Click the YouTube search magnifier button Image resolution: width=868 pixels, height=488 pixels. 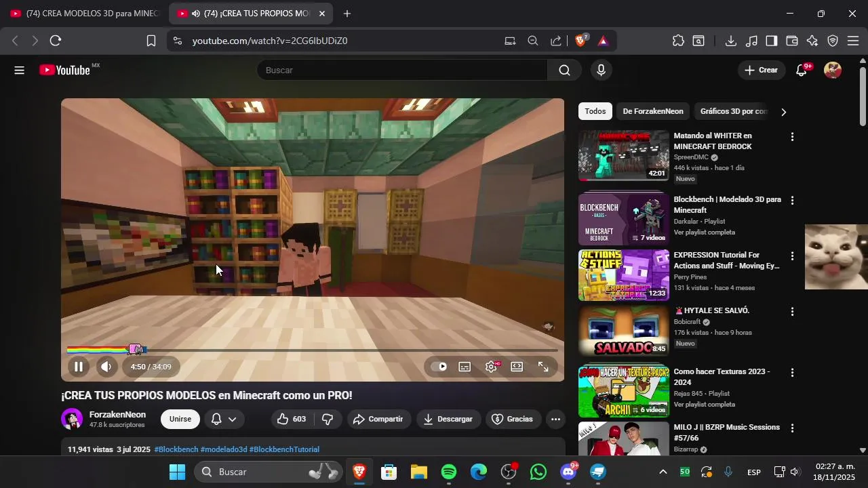pos(564,70)
